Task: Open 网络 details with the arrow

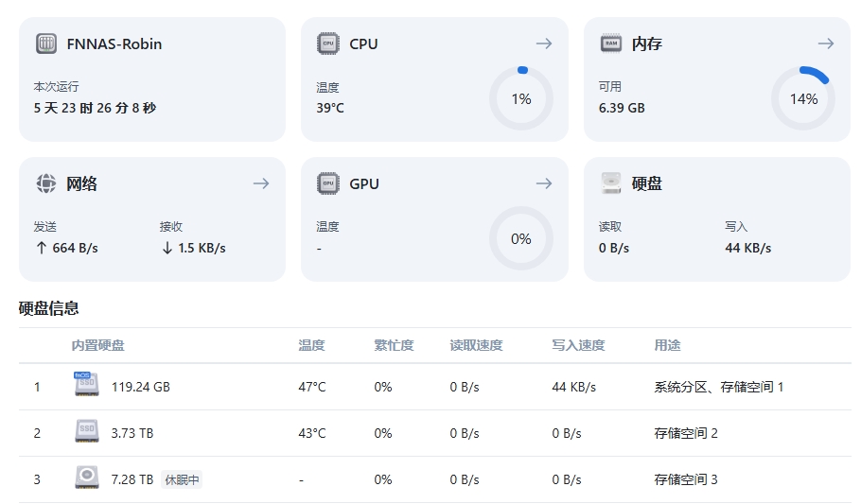Action: (x=261, y=183)
